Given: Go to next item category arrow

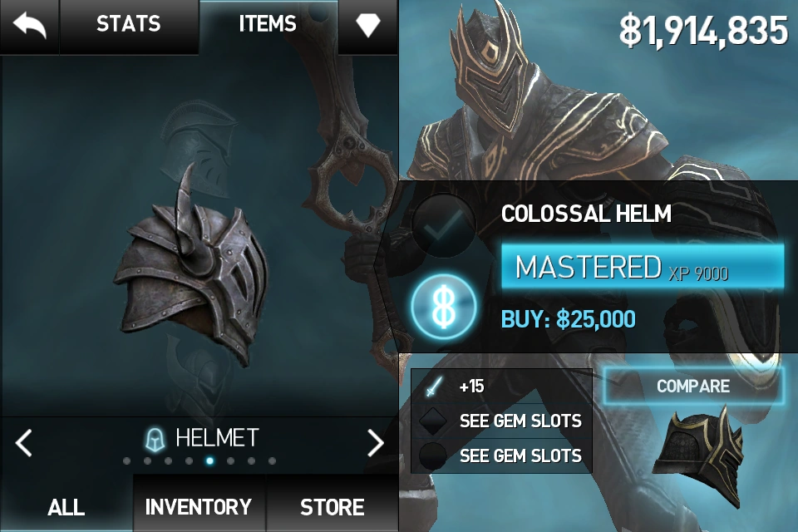Looking at the screenshot, I should coord(376,442).
